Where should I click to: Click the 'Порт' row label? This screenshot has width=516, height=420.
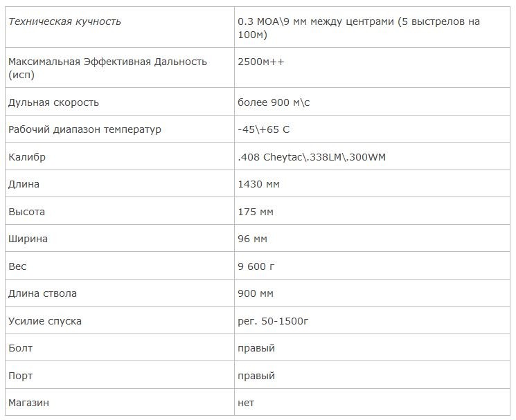(21, 376)
